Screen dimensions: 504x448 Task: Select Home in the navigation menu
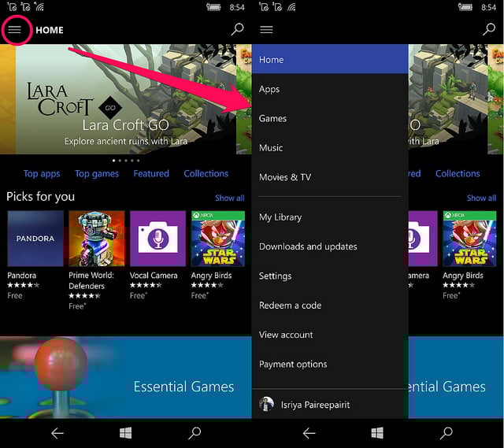coord(330,59)
